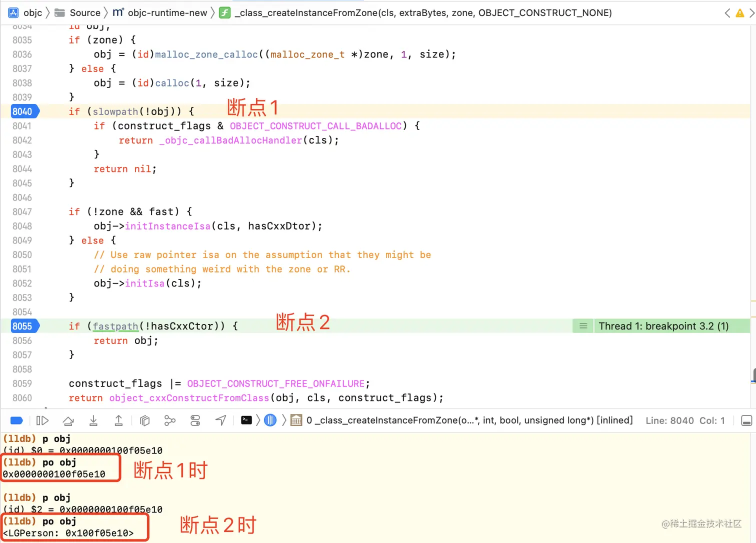Click the yellow warning issue icon
Viewport: 756px width, 543px height.
[x=740, y=13]
